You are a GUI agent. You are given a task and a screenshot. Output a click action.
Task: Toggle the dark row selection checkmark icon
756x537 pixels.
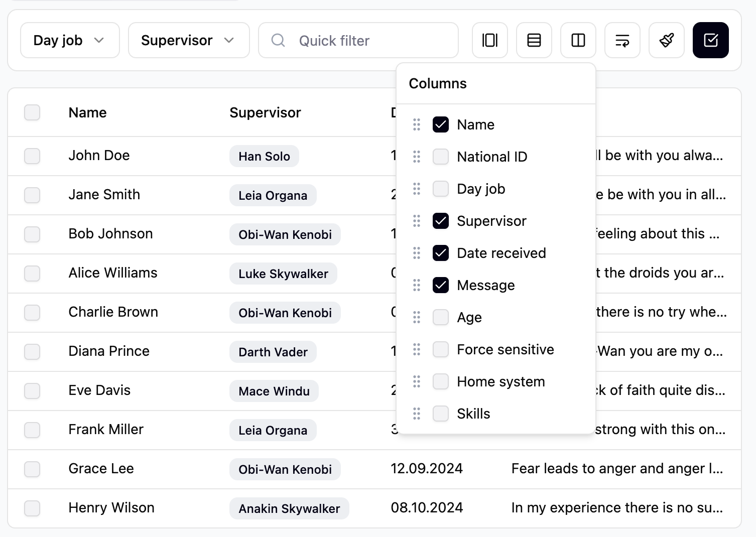coord(710,40)
